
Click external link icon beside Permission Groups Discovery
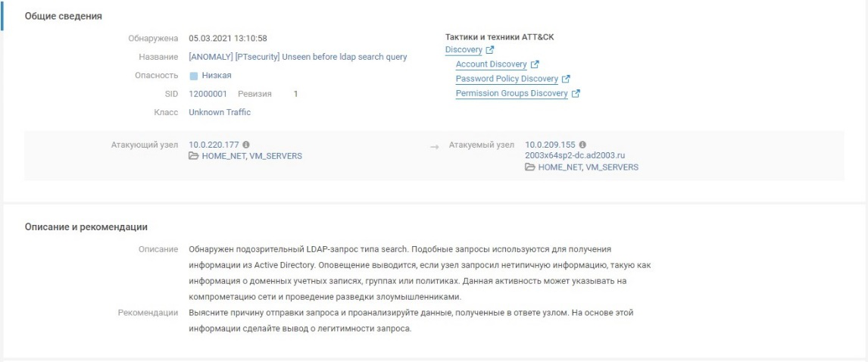click(576, 94)
